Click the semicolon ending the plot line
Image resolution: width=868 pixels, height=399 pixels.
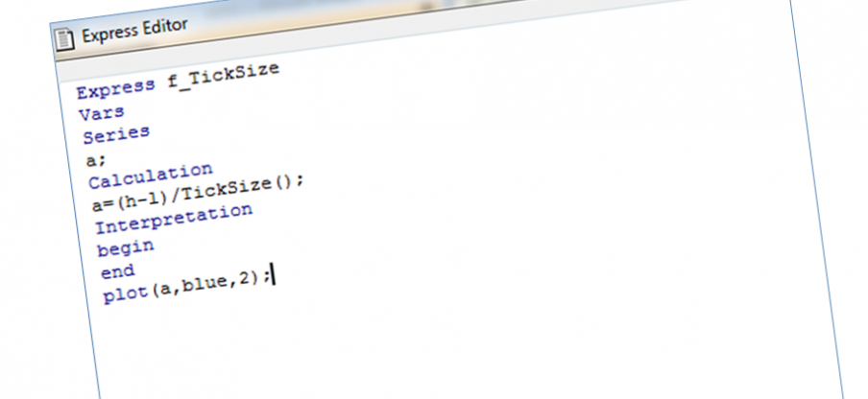[266, 277]
